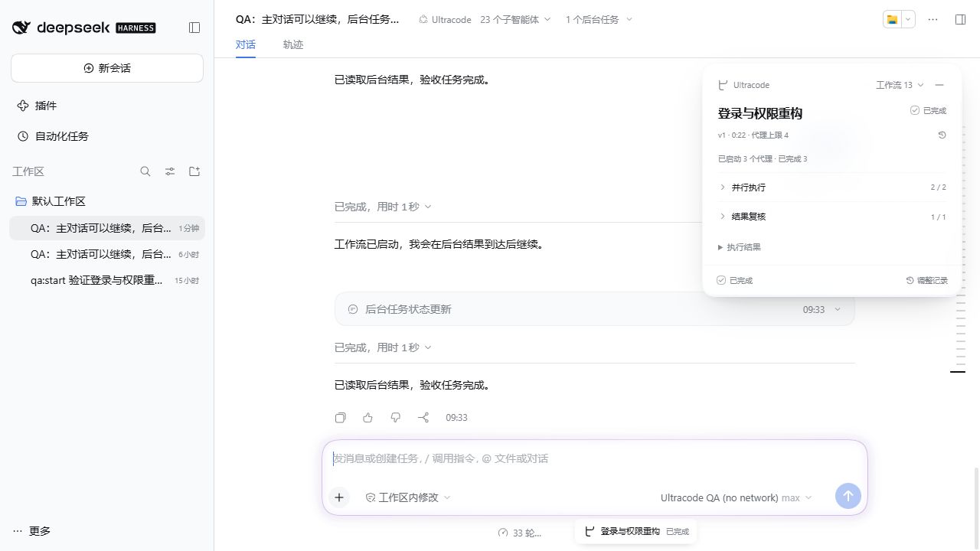Expand the 后台任务状态更新 card
Image resolution: width=980 pixels, height=551 pixels.
point(594,309)
